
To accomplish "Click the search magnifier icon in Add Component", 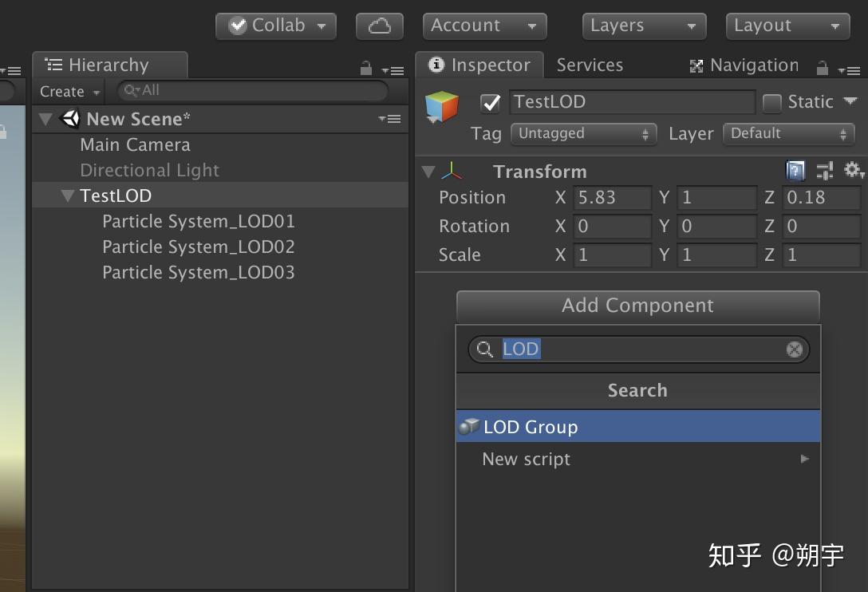I will pos(484,349).
